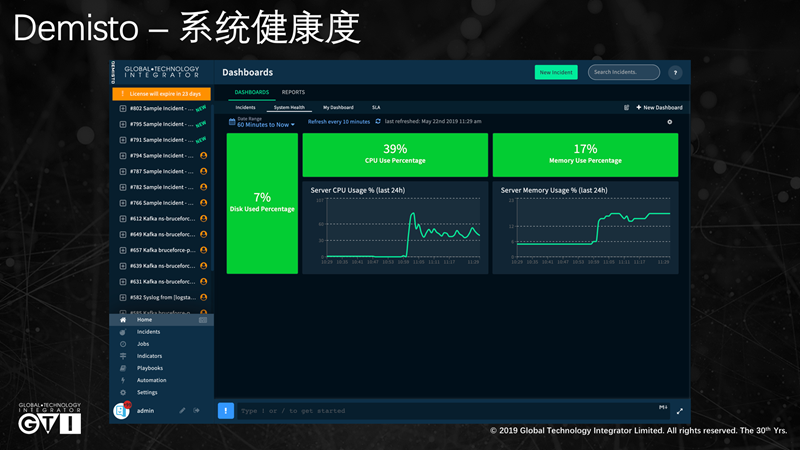Click the New Incident button
Viewport: 800px width, 450px height.
click(x=556, y=72)
